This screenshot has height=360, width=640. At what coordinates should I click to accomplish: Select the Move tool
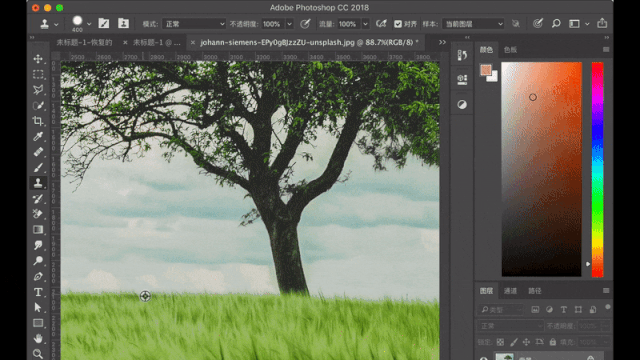click(38, 58)
